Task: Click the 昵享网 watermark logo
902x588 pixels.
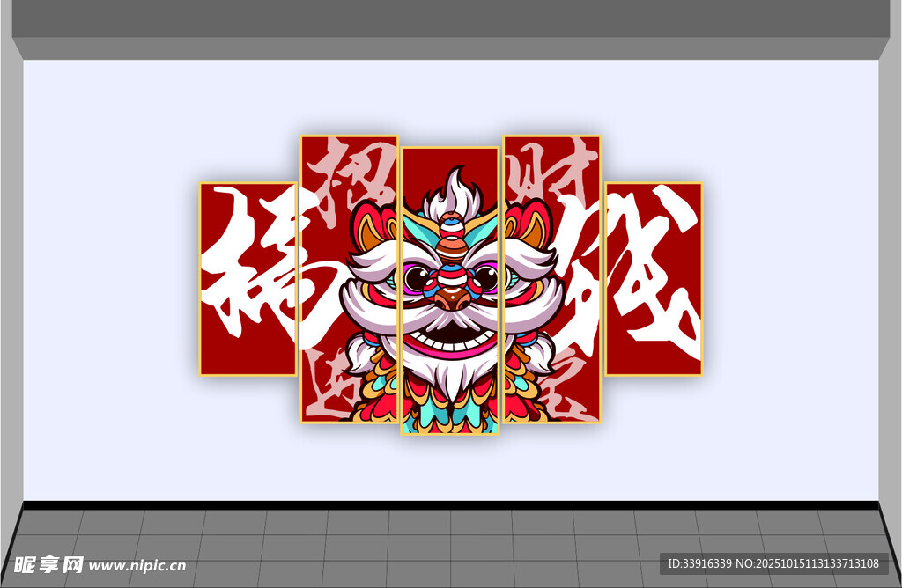Action: (x=43, y=564)
